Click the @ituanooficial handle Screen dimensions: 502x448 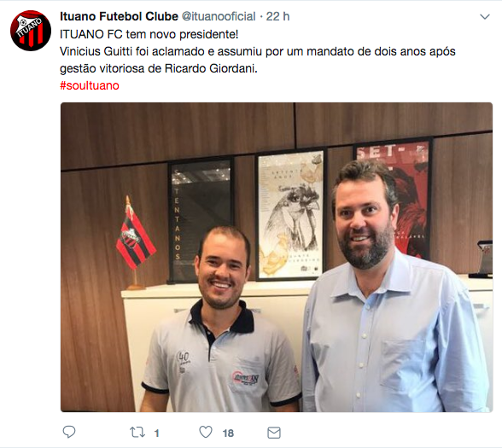[219, 17]
